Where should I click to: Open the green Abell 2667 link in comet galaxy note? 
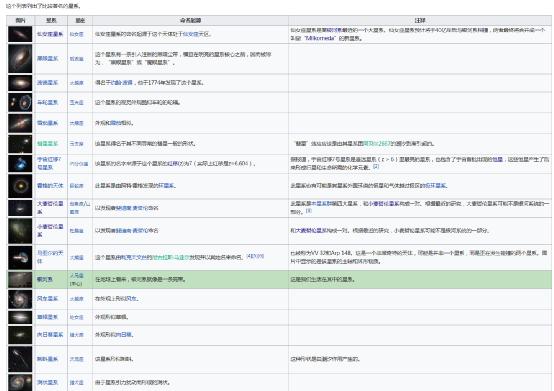(377, 144)
